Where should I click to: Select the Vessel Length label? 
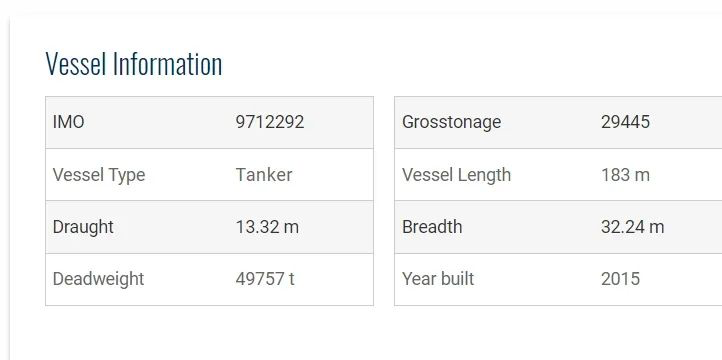point(456,175)
